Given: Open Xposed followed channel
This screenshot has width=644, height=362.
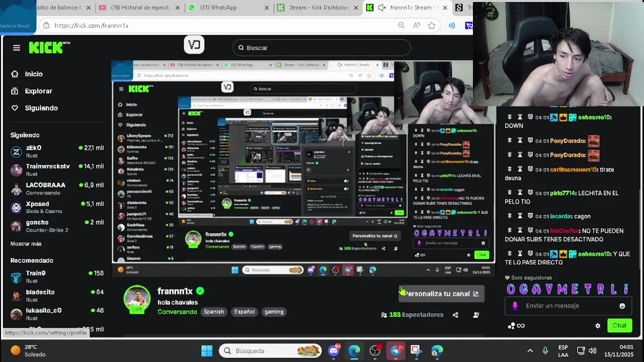Looking at the screenshot, I should (x=57, y=207).
